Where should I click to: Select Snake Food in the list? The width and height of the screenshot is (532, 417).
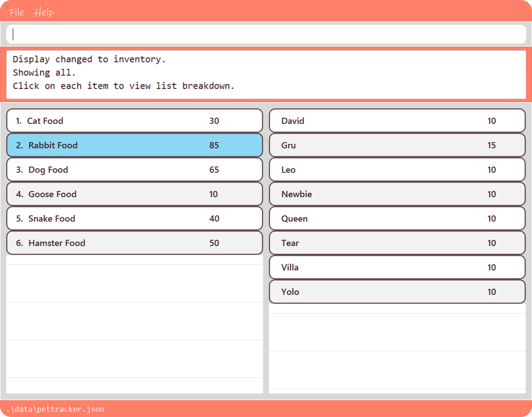[x=134, y=218]
